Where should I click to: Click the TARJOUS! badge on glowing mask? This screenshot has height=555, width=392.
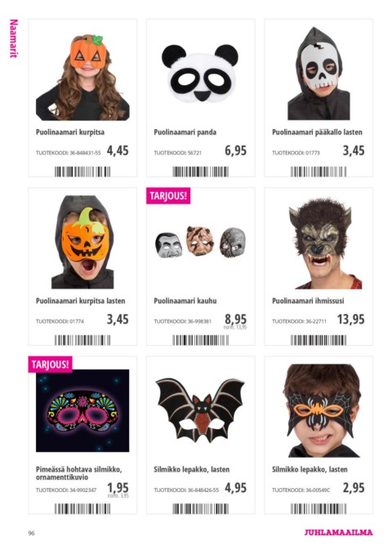(51, 365)
